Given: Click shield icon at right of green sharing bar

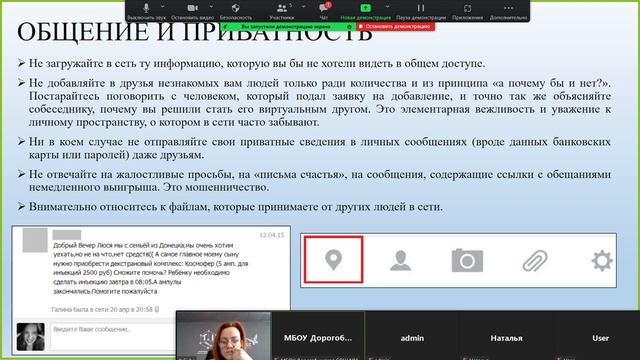Looking at the screenshot, I should click(349, 27).
